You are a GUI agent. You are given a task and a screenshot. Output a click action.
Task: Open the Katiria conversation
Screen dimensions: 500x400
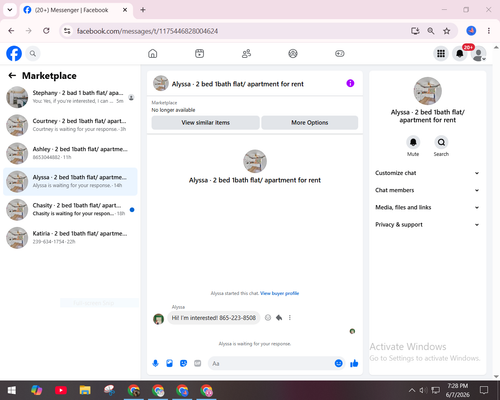[x=70, y=238]
